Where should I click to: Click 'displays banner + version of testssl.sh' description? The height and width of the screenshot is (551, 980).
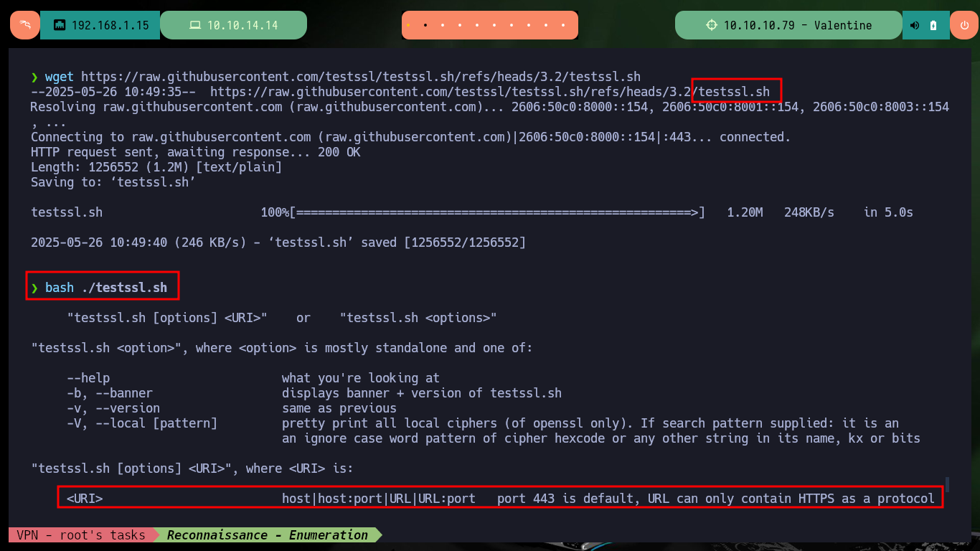coord(422,393)
